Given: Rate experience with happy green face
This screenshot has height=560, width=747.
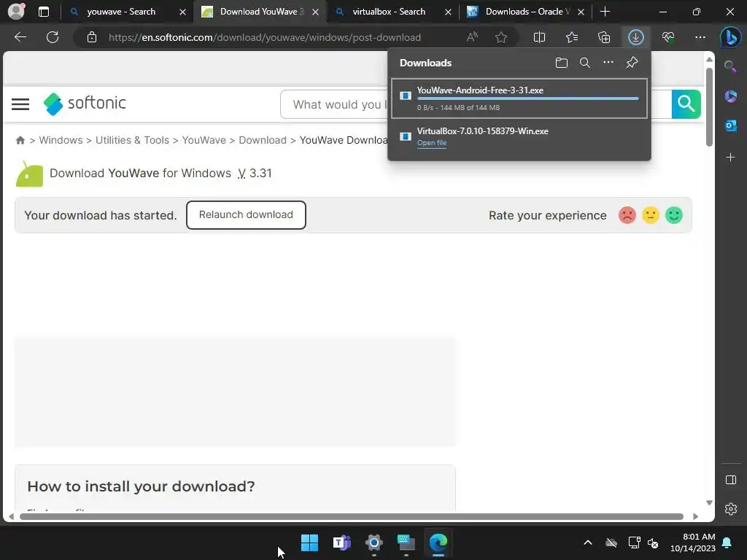Looking at the screenshot, I should pyautogui.click(x=674, y=215).
